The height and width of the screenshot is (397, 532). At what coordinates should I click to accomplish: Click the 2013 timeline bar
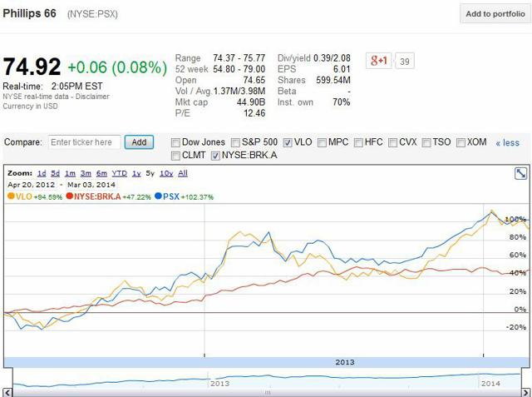pos(266,362)
